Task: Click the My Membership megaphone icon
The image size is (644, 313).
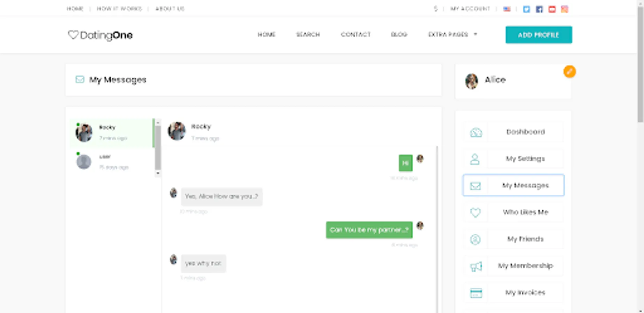Action: click(476, 266)
